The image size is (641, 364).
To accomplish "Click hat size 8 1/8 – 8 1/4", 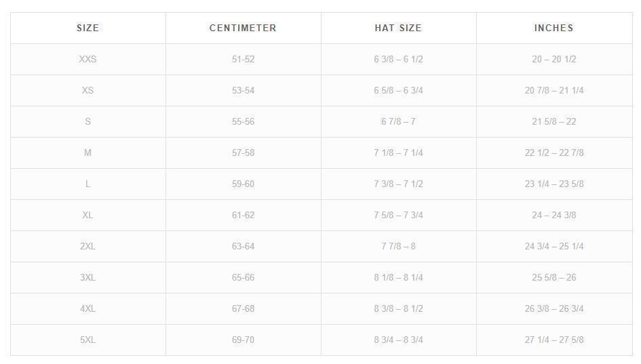I will (398, 277).
